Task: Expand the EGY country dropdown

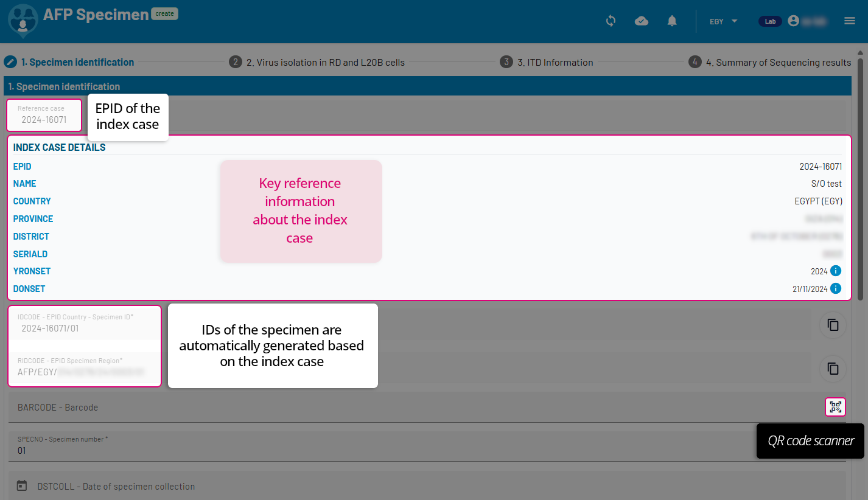Action: 723,21
